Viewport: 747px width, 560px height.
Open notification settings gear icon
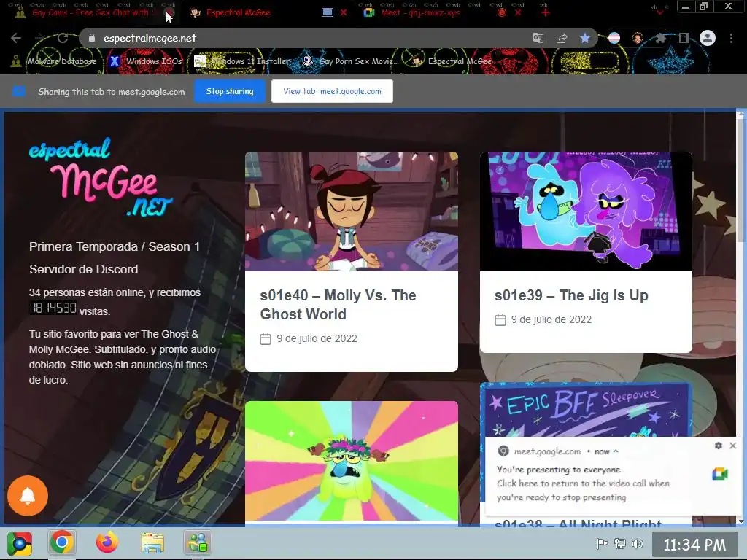(719, 446)
